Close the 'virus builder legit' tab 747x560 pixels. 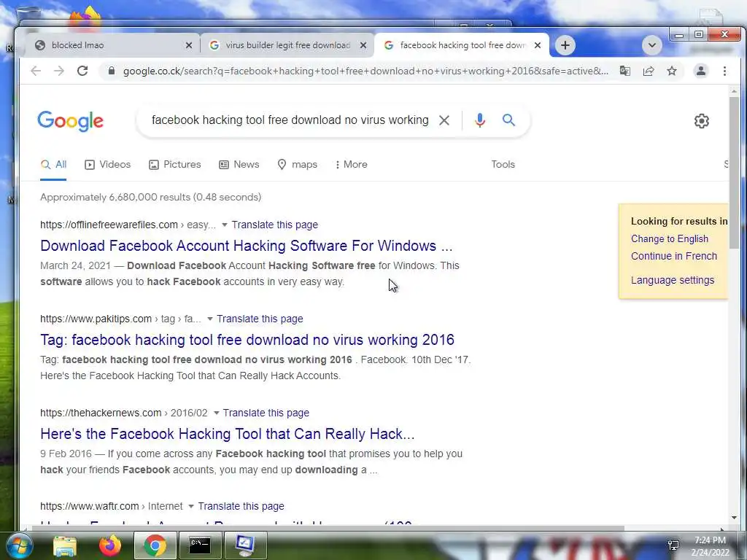(x=363, y=45)
